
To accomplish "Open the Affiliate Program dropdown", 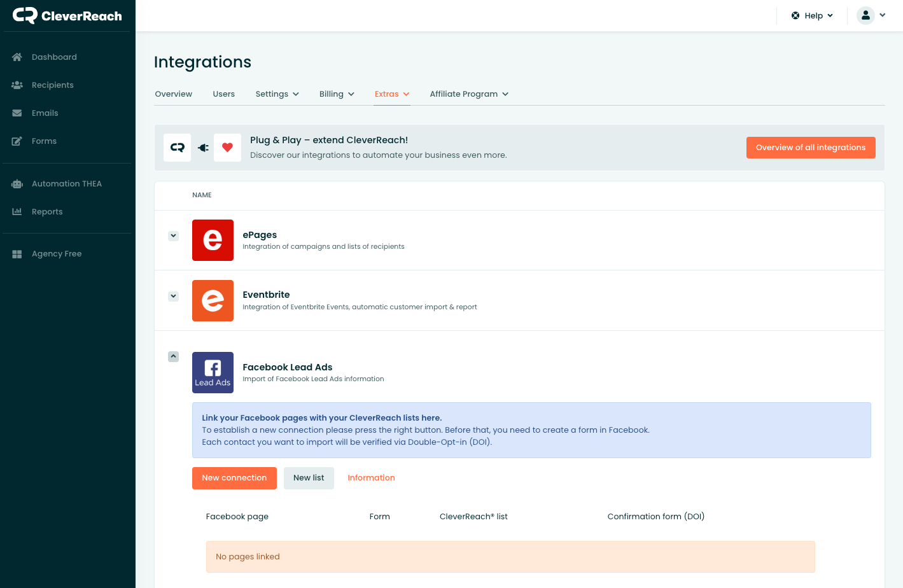I will point(469,94).
